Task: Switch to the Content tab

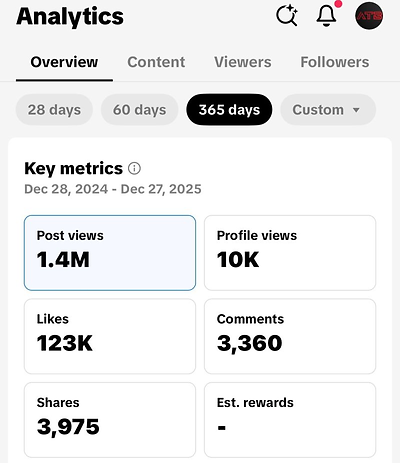Action: (x=156, y=62)
